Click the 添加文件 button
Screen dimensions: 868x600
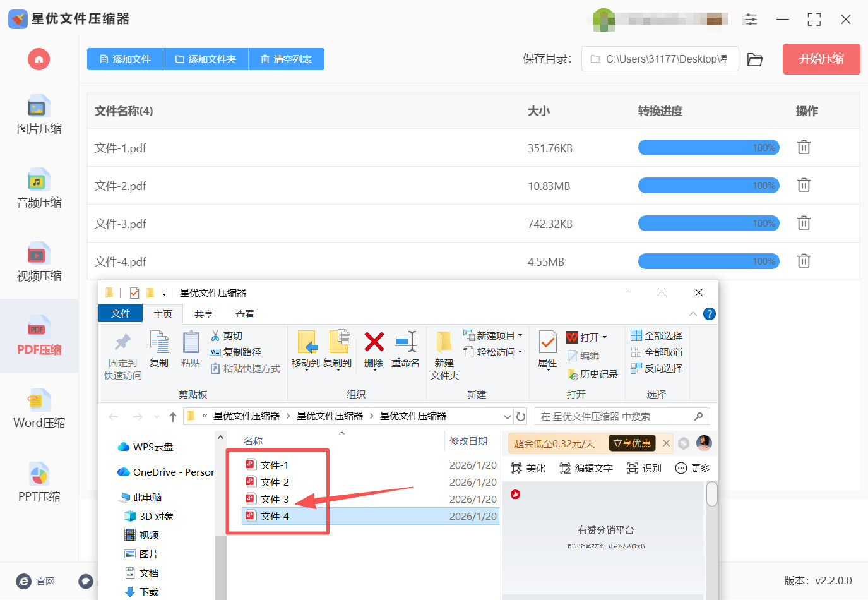point(125,59)
